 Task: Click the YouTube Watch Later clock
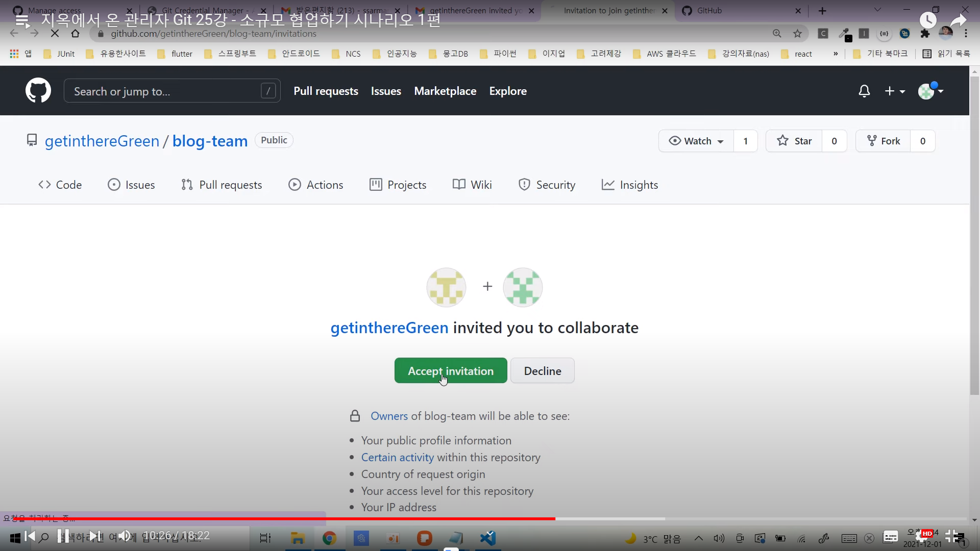(x=928, y=20)
